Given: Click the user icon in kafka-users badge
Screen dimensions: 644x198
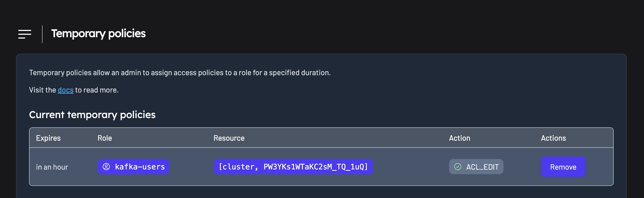Looking at the screenshot, I should tap(106, 167).
